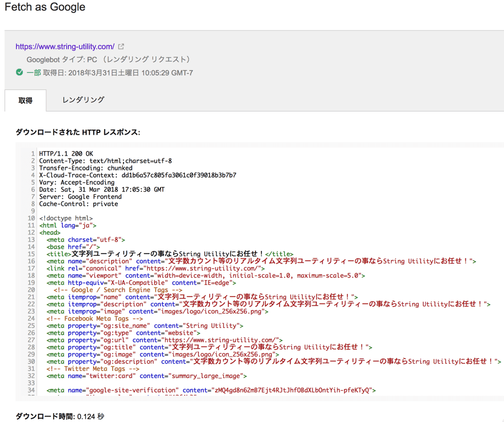Click the X-Cloud-Trace-Context header line
This screenshot has height=422, width=504.
coord(137,175)
